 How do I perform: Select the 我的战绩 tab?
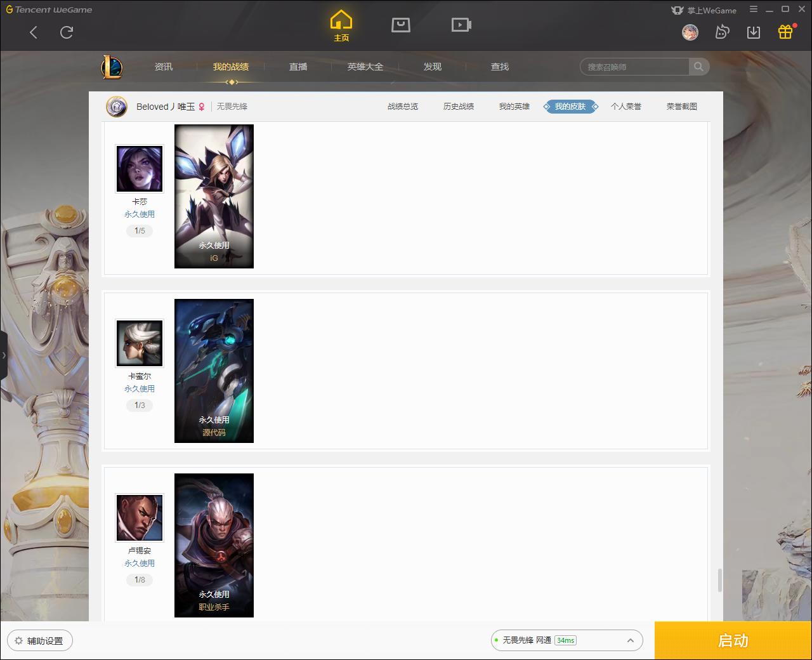coord(231,67)
